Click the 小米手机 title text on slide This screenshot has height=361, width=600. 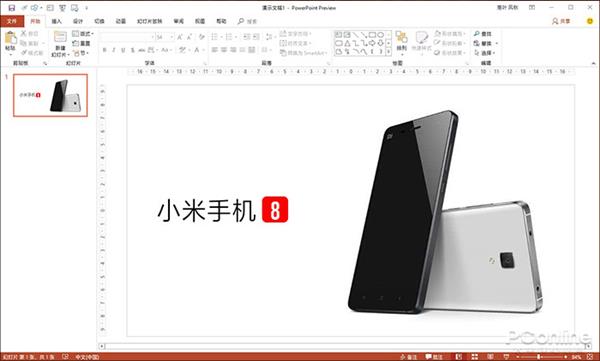[x=207, y=210]
